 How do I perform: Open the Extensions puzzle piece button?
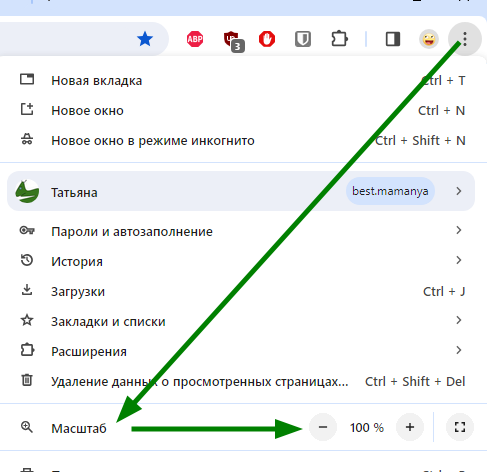click(339, 39)
